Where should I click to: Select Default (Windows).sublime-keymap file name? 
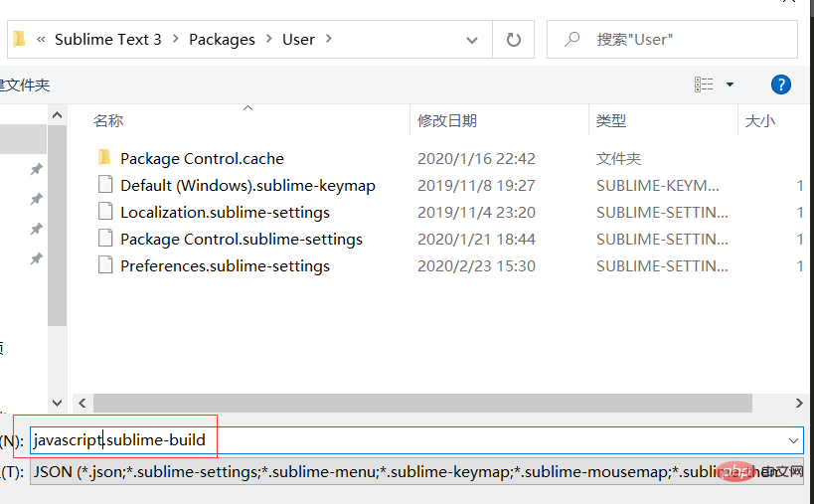tap(247, 185)
